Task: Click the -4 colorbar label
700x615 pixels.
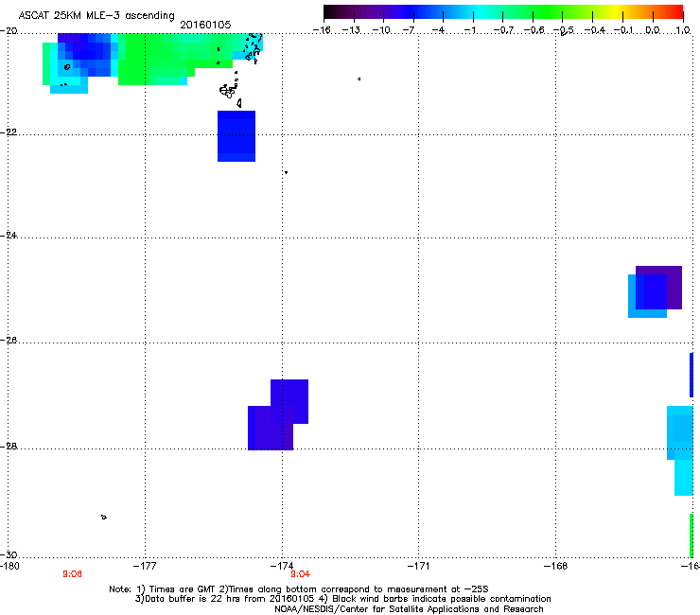Action: point(439,30)
